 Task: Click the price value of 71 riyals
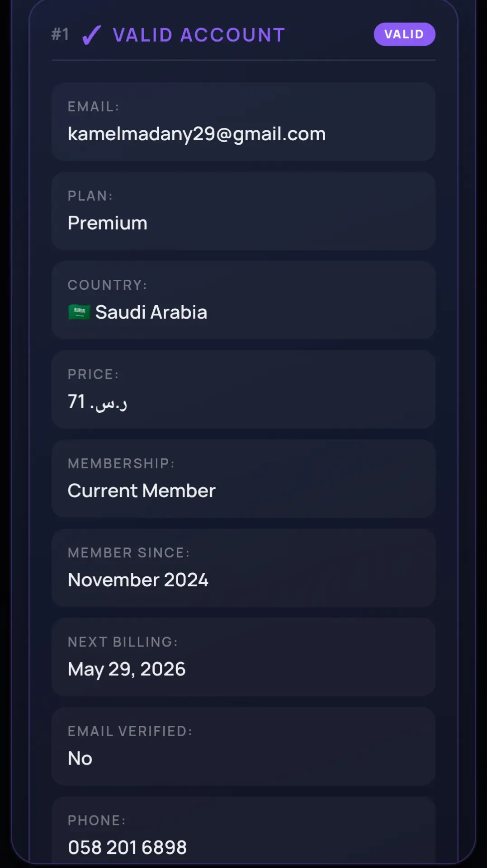[98, 401]
